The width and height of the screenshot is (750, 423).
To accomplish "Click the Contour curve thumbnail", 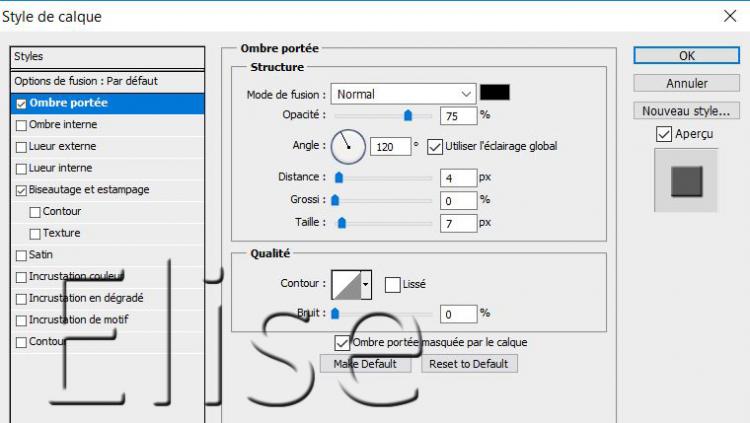I will (x=346, y=284).
